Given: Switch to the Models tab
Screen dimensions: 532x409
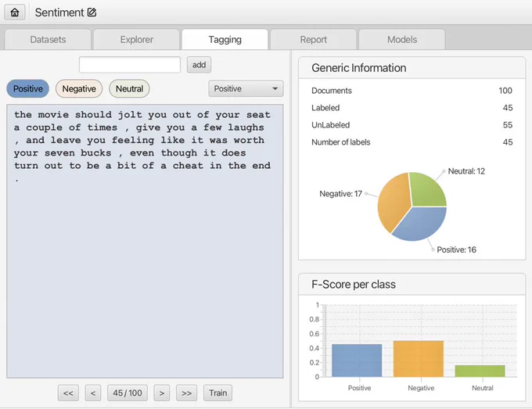Looking at the screenshot, I should pos(402,40).
